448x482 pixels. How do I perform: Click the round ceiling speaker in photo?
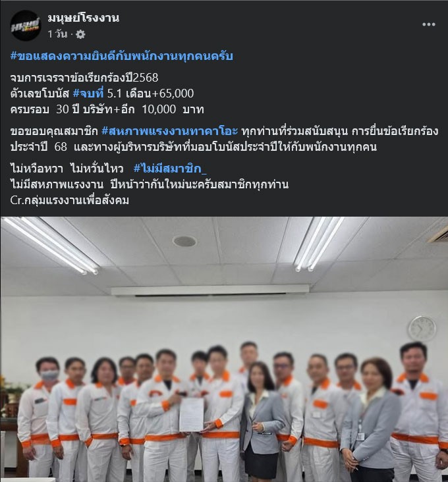(x=184, y=241)
